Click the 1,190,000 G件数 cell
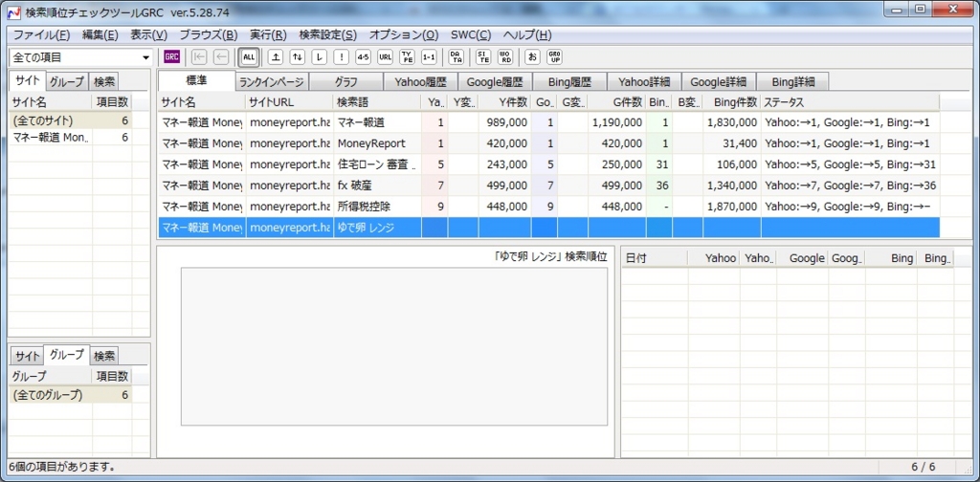The width and height of the screenshot is (980, 482). [616, 122]
